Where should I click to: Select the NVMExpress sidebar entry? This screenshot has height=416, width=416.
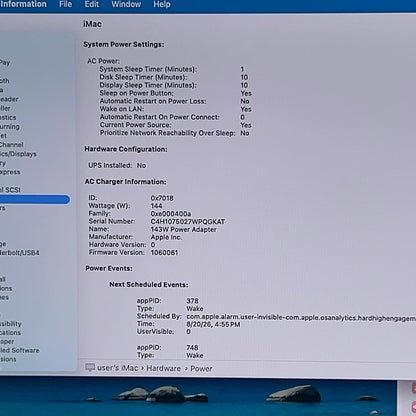tap(10, 172)
